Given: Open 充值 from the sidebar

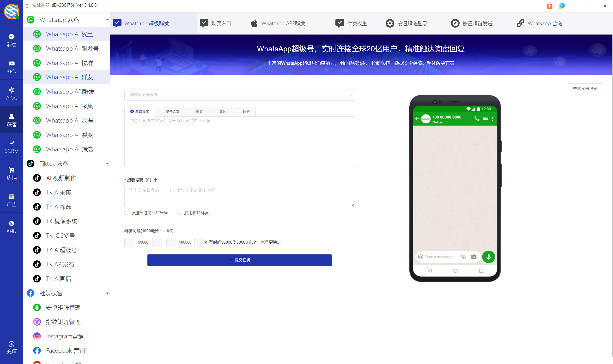Looking at the screenshot, I should coord(12,347).
